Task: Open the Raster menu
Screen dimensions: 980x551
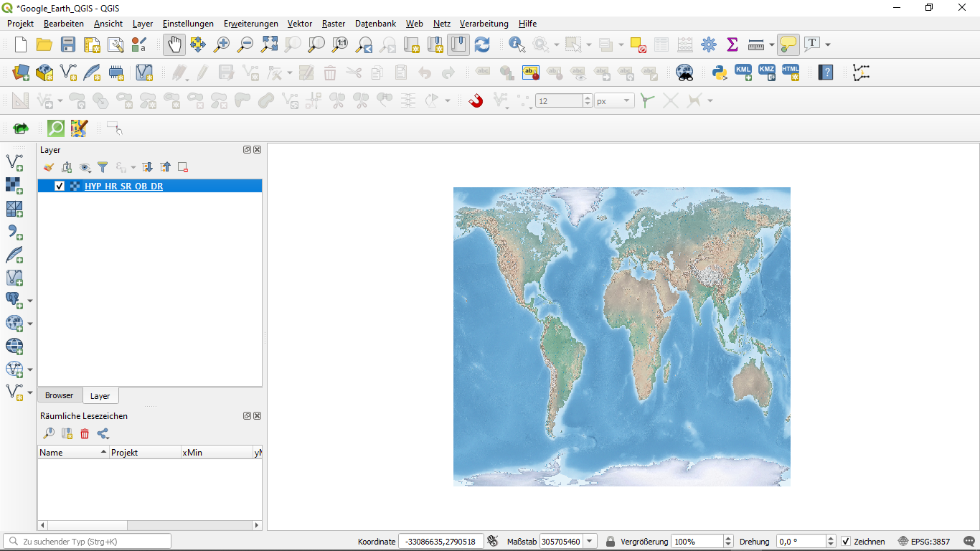Action: click(334, 24)
